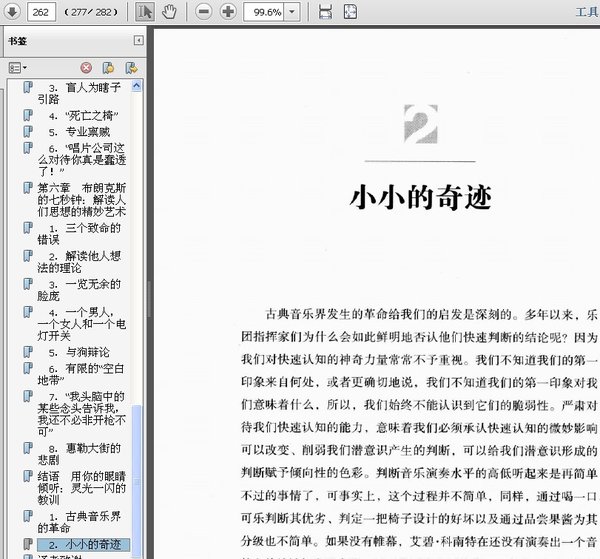The image size is (600, 559).
Task: Select the page number field showing 262
Action: point(41,12)
